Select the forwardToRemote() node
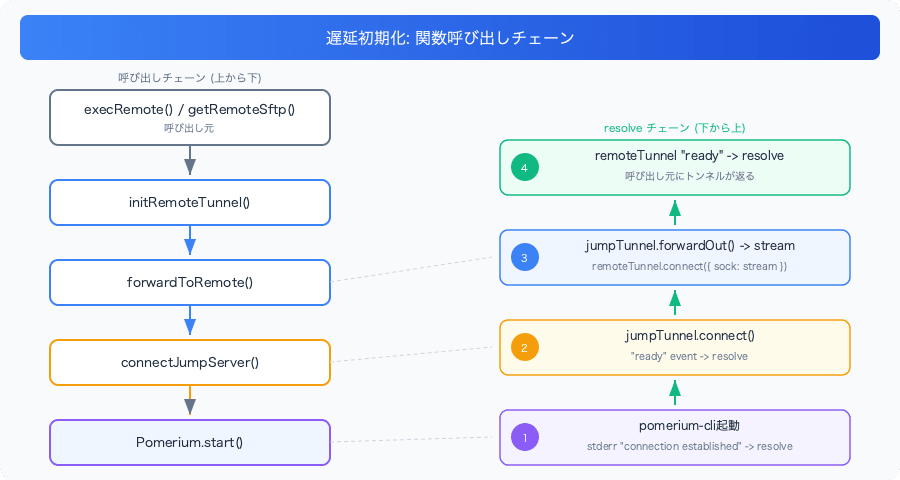 coord(190,282)
